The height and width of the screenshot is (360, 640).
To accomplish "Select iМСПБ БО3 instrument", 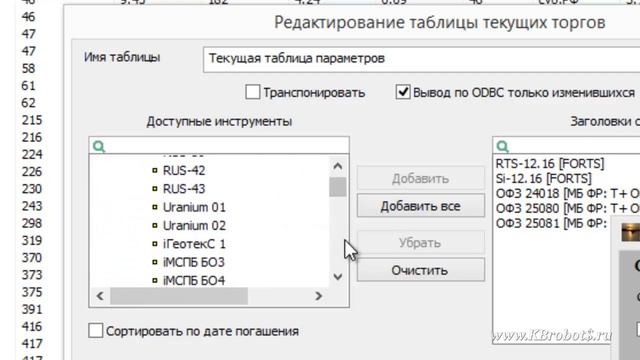I will click(x=194, y=262).
